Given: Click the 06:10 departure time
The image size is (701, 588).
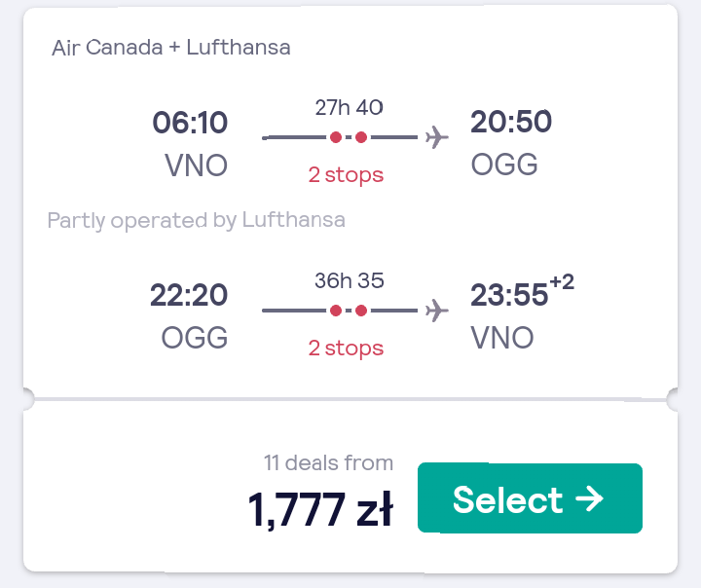Looking at the screenshot, I should pyautogui.click(x=190, y=123).
